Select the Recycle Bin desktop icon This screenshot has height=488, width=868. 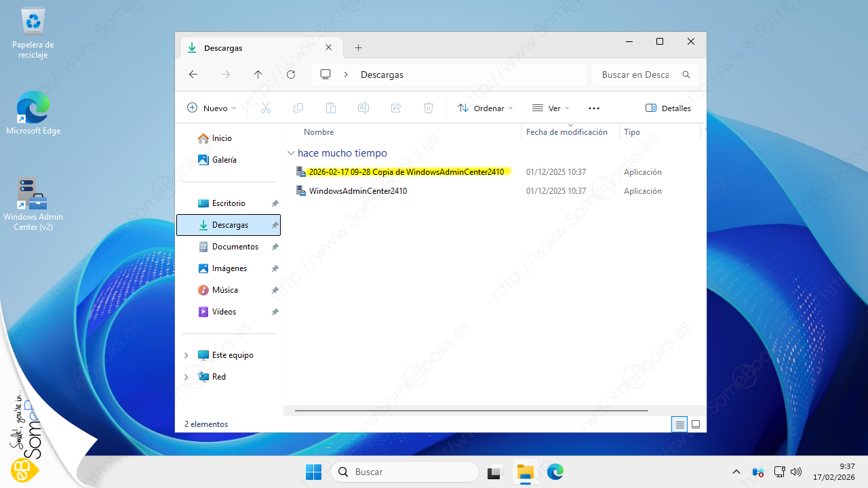click(33, 34)
